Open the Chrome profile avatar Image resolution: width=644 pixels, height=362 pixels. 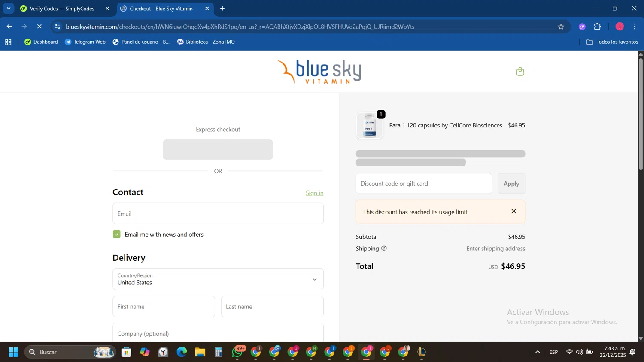pyautogui.click(x=620, y=27)
